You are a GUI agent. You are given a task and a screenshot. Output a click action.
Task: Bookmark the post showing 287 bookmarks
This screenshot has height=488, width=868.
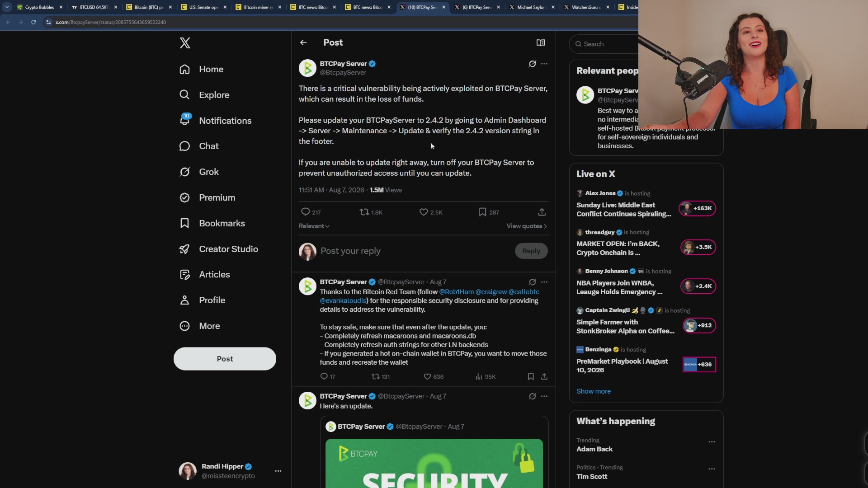point(489,212)
